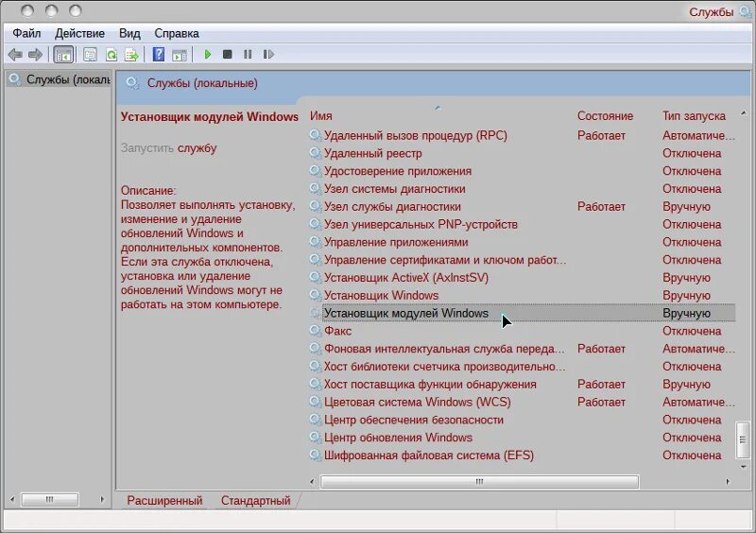The image size is (756, 533).
Task: Select Удаленный вызов процедур (RPC) service
Action: 522,135
